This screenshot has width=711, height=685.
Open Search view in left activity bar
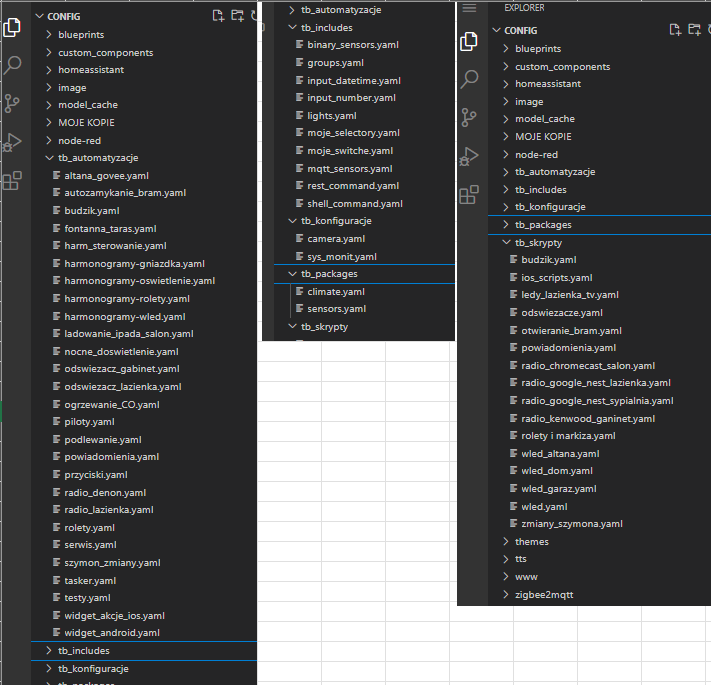pos(12,66)
